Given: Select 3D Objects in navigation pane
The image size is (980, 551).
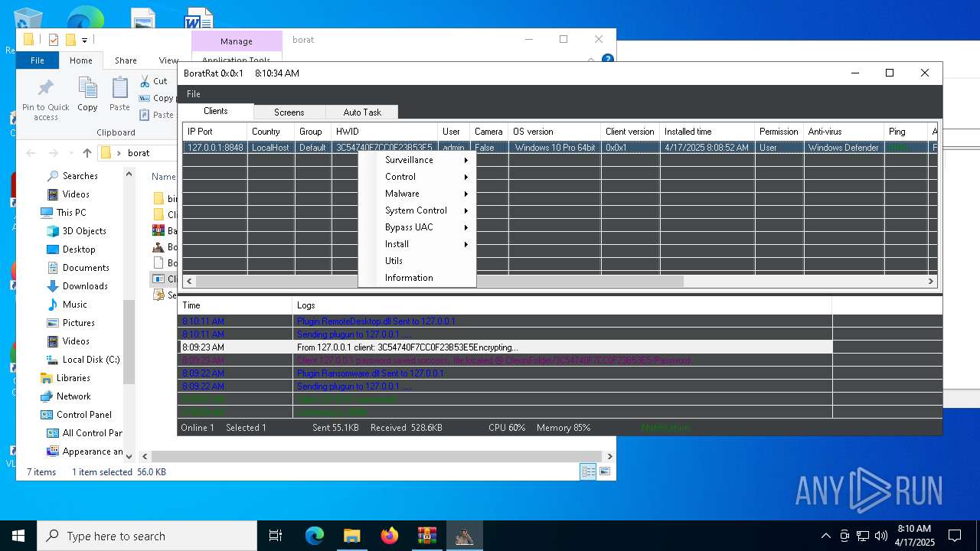Looking at the screenshot, I should click(84, 231).
